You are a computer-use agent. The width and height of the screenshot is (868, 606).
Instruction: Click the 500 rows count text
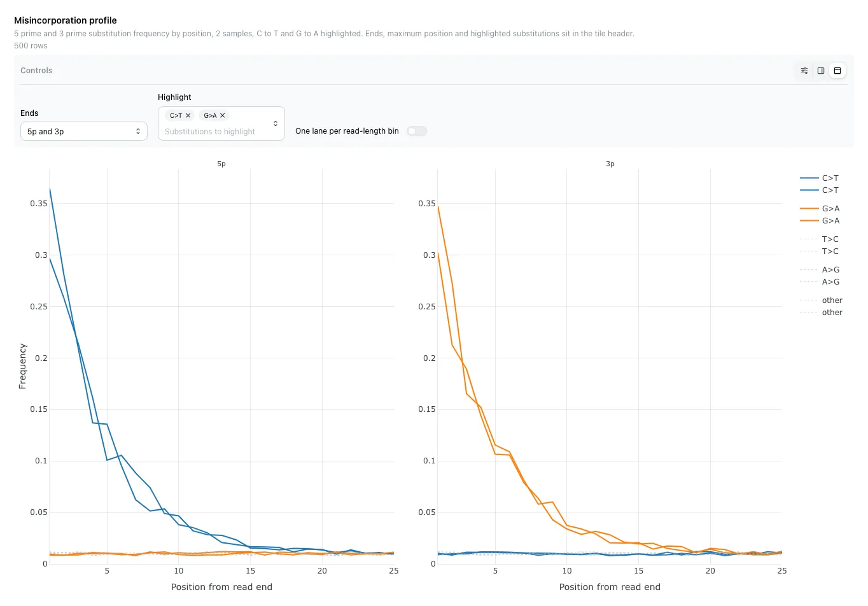31,46
